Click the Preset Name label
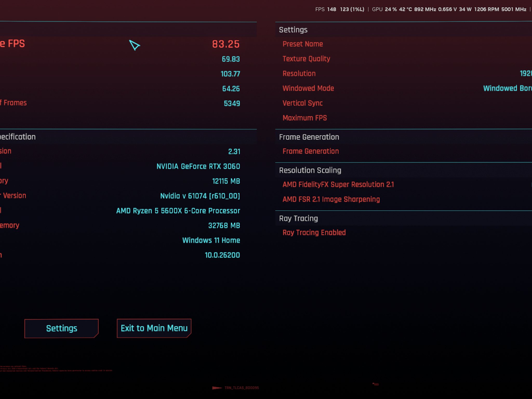 click(303, 44)
